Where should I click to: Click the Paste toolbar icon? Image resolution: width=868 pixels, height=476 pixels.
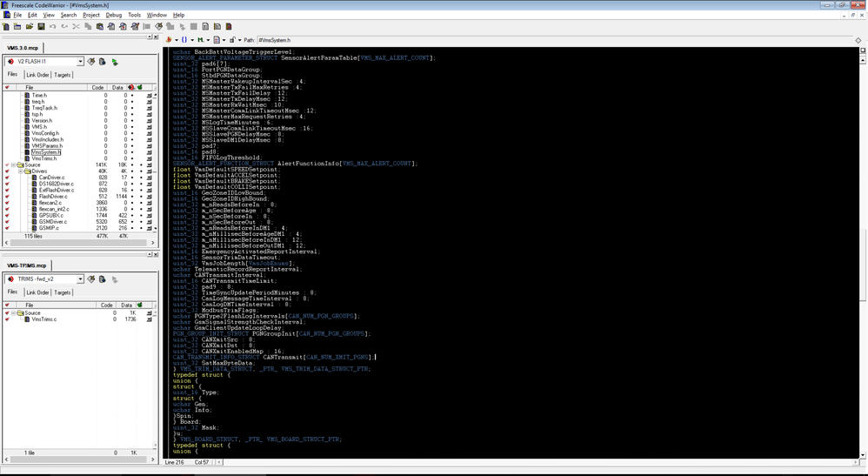tap(100, 27)
